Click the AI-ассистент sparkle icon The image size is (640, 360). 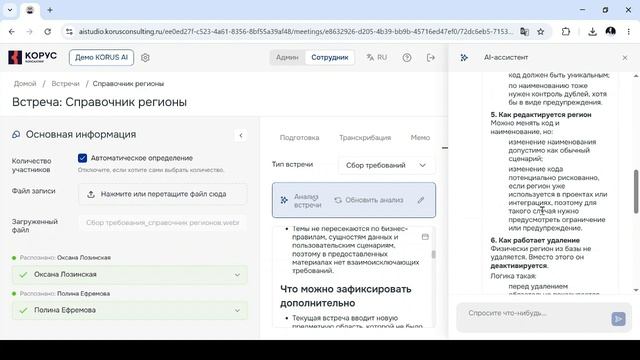[x=464, y=58]
